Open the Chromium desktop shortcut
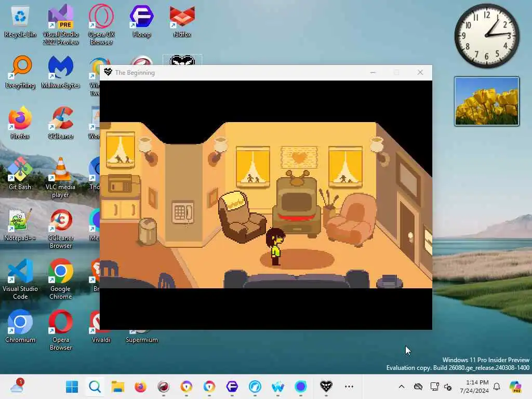Image resolution: width=532 pixels, height=399 pixels. tap(20, 327)
